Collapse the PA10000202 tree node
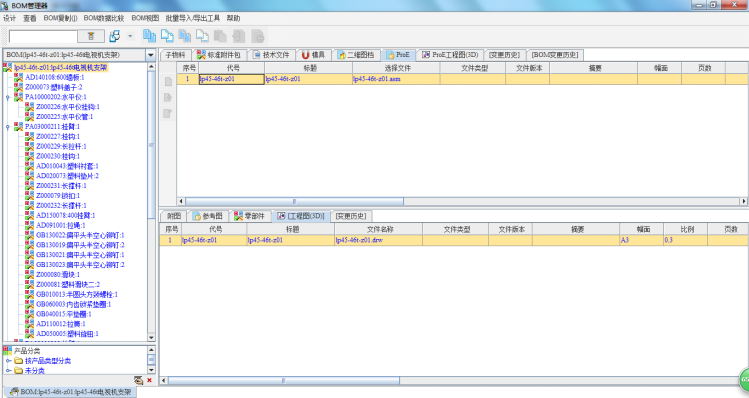Screen dimensions: 749x398 pyautogui.click(x=8, y=97)
